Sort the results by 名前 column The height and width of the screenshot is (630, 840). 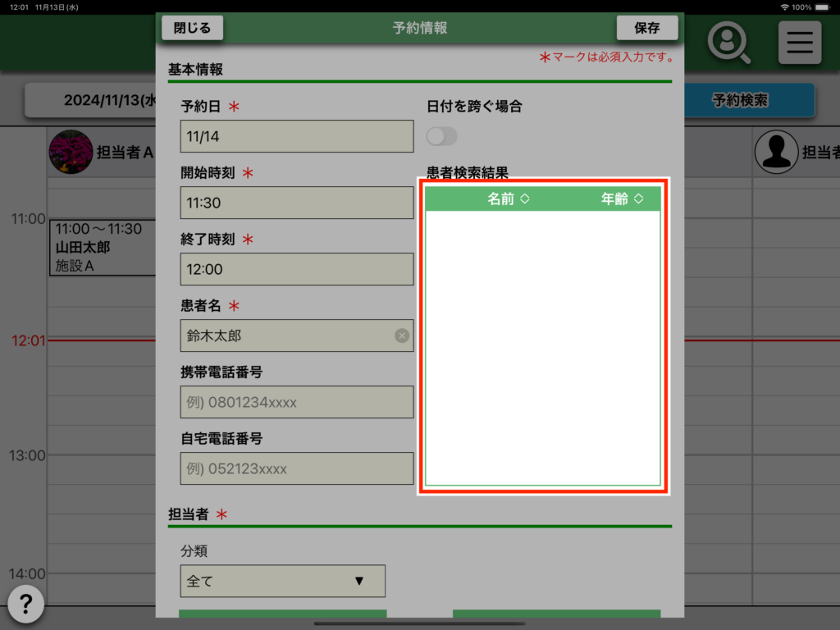click(x=509, y=199)
